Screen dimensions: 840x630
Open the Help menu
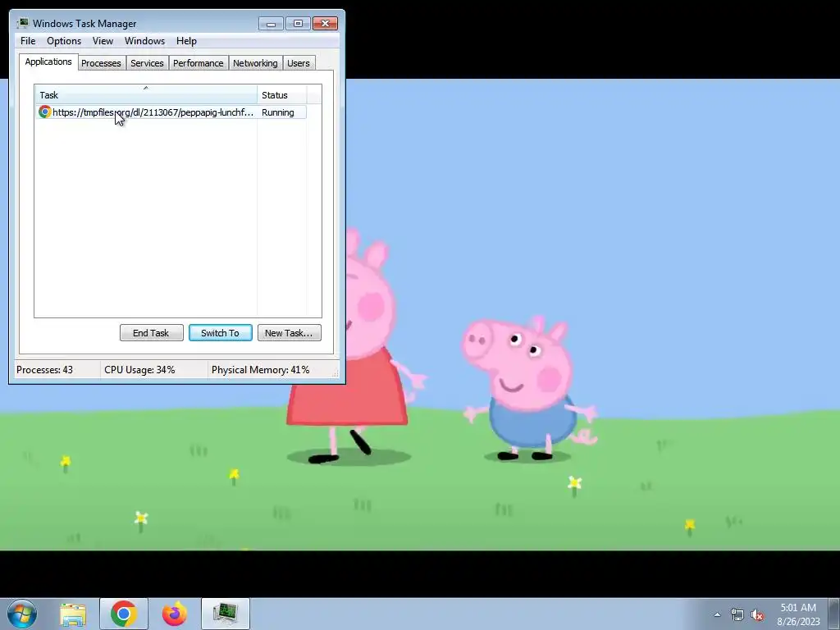(x=186, y=41)
